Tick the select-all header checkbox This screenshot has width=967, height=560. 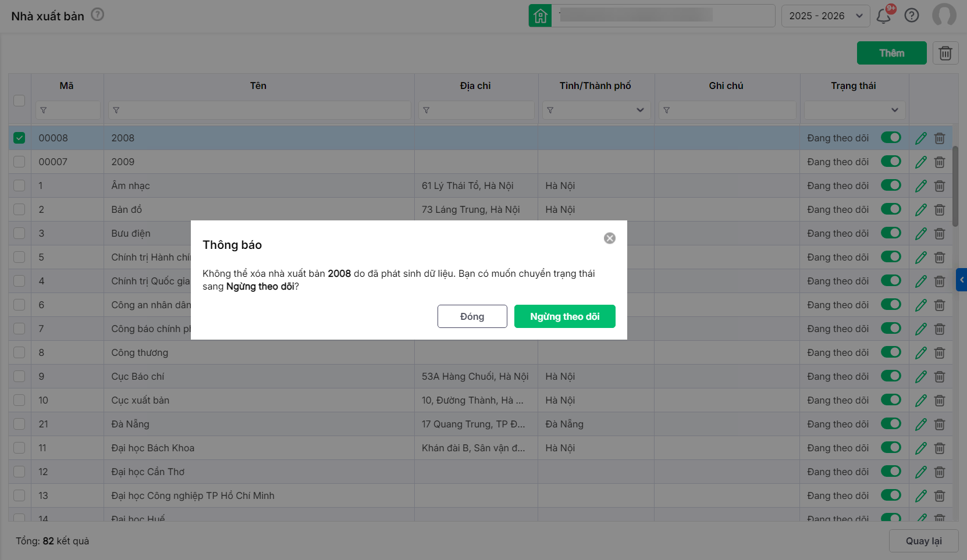pyautogui.click(x=19, y=101)
